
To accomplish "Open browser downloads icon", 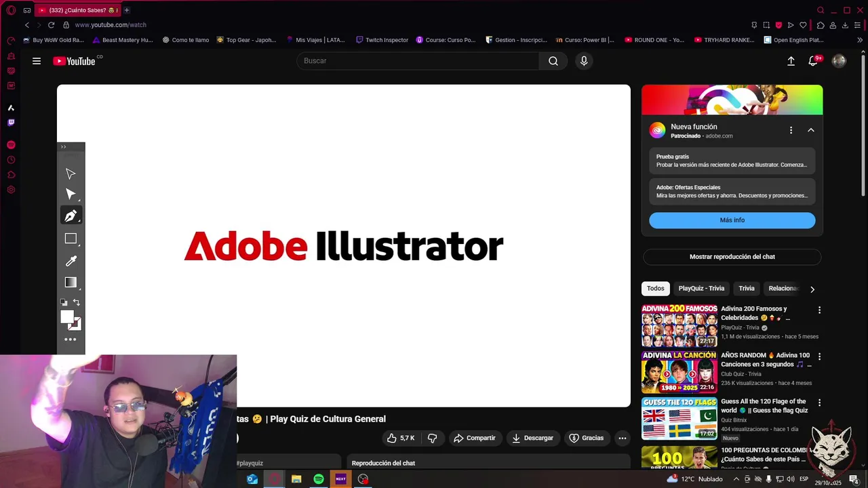I will [845, 25].
